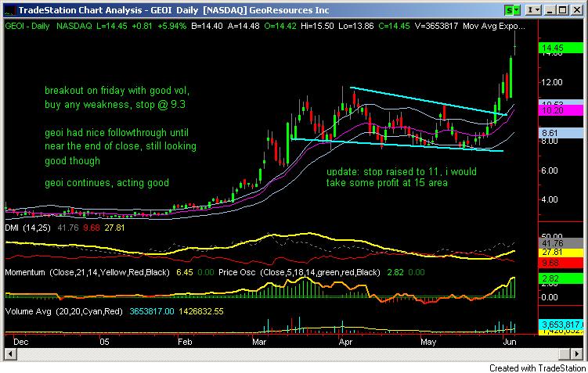The image size is (588, 373).
Task: Open the green S symbol-link dropdown
Action: pyautogui.click(x=513, y=10)
